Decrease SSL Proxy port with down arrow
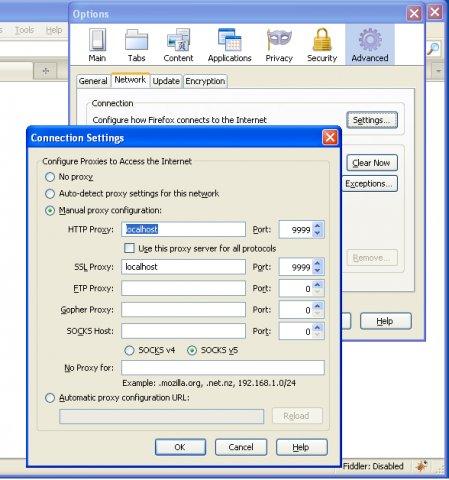This screenshot has width=449, height=480. click(x=318, y=271)
